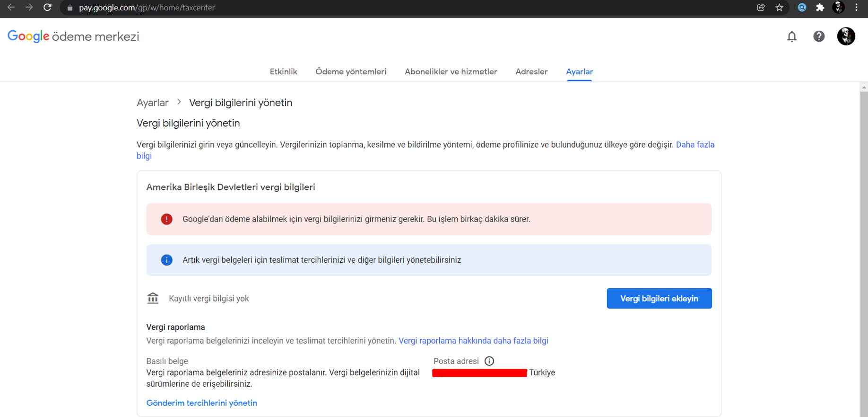This screenshot has width=868, height=417.
Task: Click the Kayıtlı vergi bilgisi yok text
Action: pos(209,299)
